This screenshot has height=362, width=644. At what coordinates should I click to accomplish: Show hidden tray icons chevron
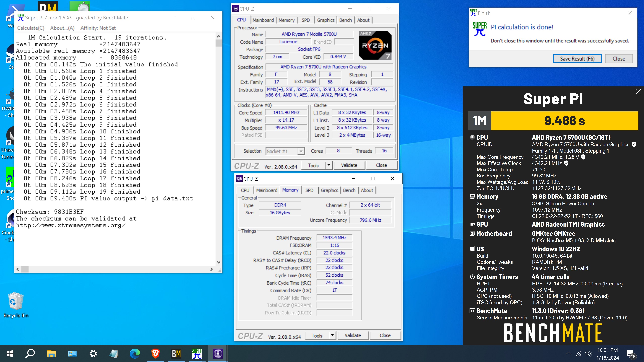point(568,353)
